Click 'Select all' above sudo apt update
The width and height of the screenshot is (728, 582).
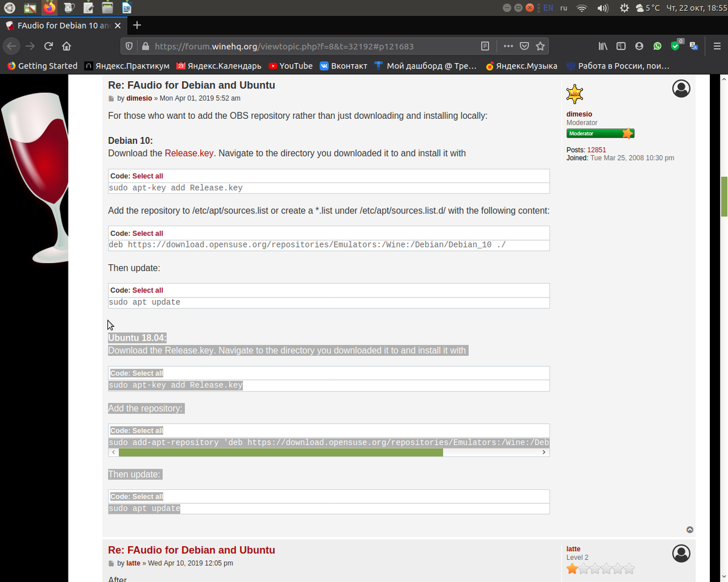147,290
